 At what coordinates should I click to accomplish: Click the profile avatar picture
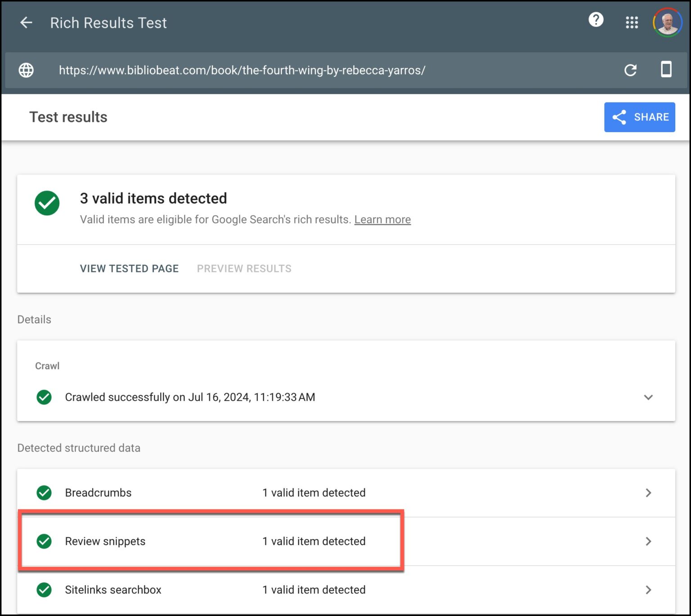pos(667,22)
